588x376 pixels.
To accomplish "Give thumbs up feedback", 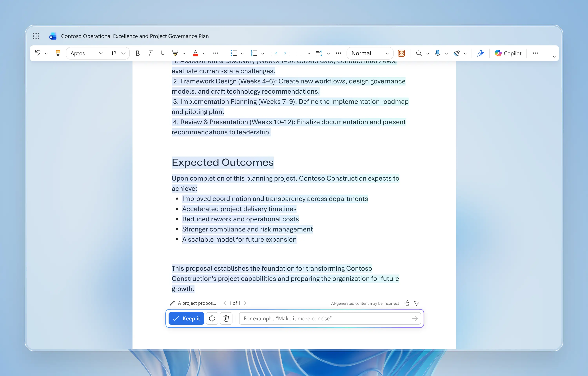I will 407,303.
